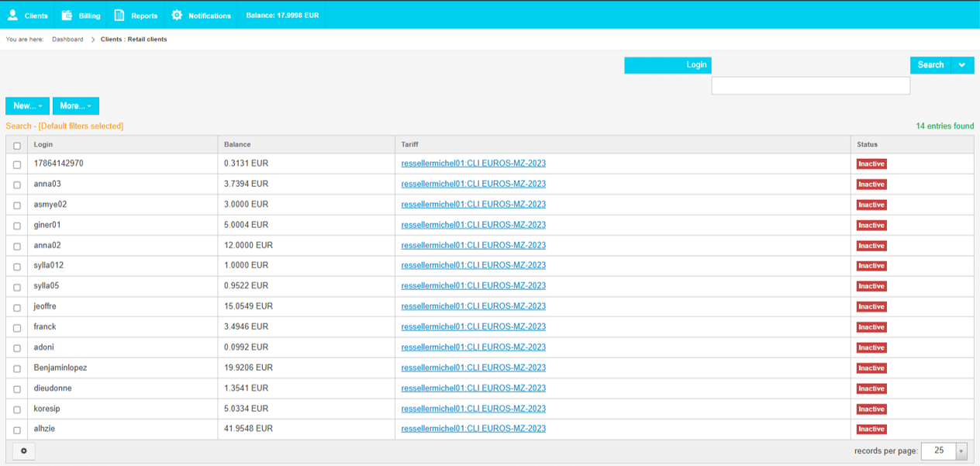Click the 14 entries found text
This screenshot has height=466, width=980.
(x=945, y=126)
